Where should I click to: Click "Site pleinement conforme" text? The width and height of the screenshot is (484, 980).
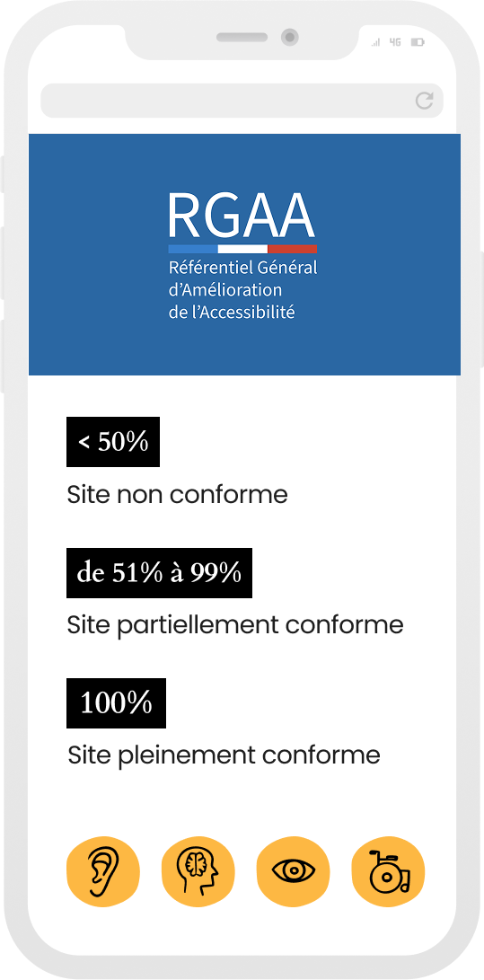click(x=224, y=755)
